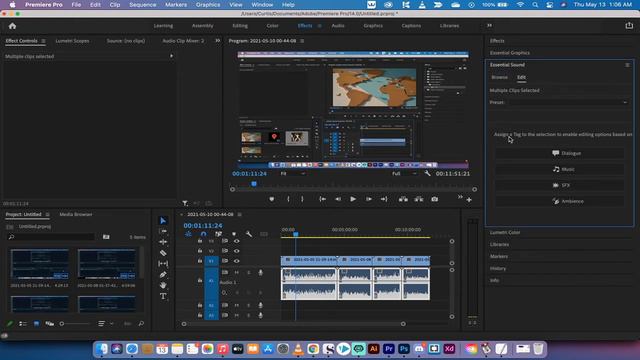The width and height of the screenshot is (640, 360).
Task: Click Add Marker in timeline header
Action: pos(234,234)
